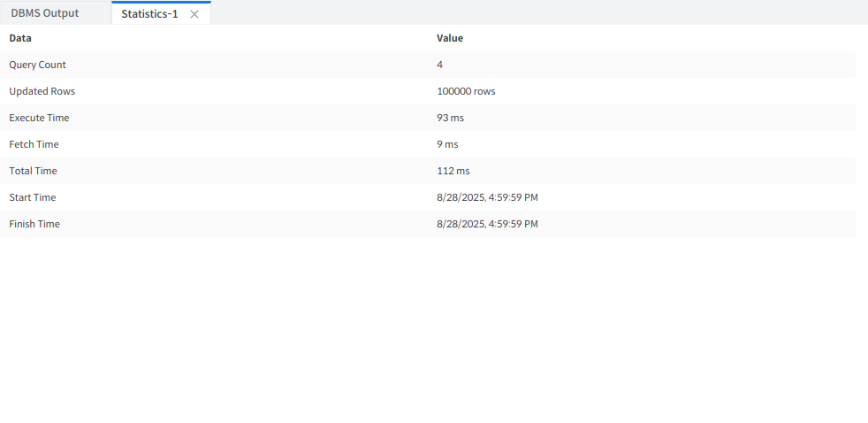Click the Value column header

point(450,38)
